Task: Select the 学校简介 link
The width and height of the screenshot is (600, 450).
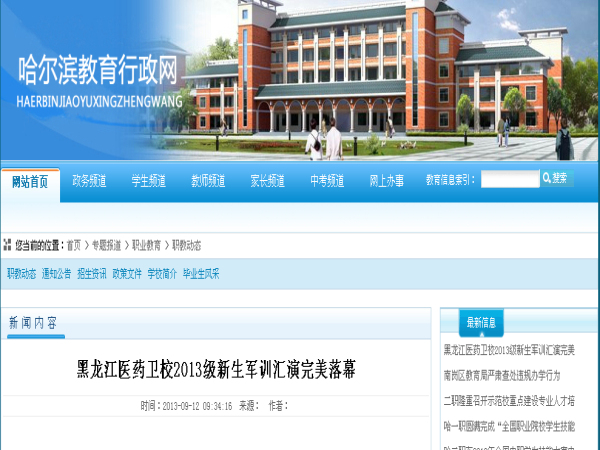Action: point(162,274)
